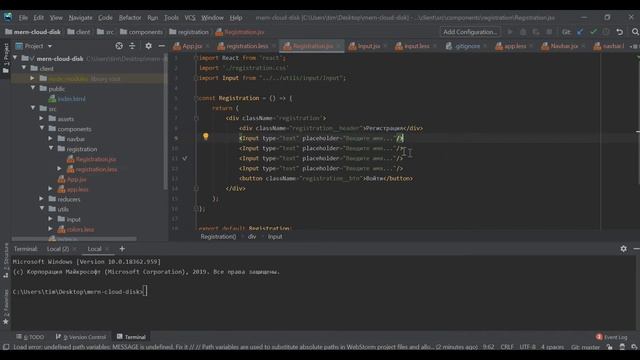This screenshot has width=640, height=360.
Task: Click the change marker on line 11 gutter
Action: (185, 158)
